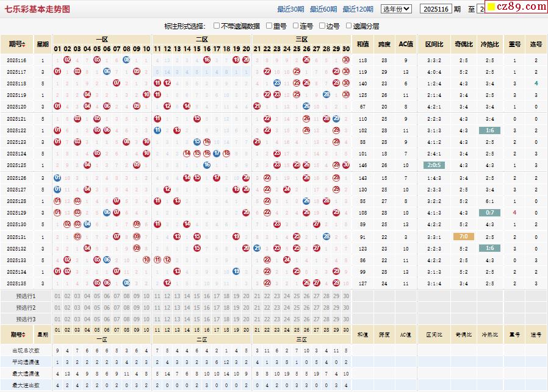Focus the start period field showing 2025116

tap(436, 9)
